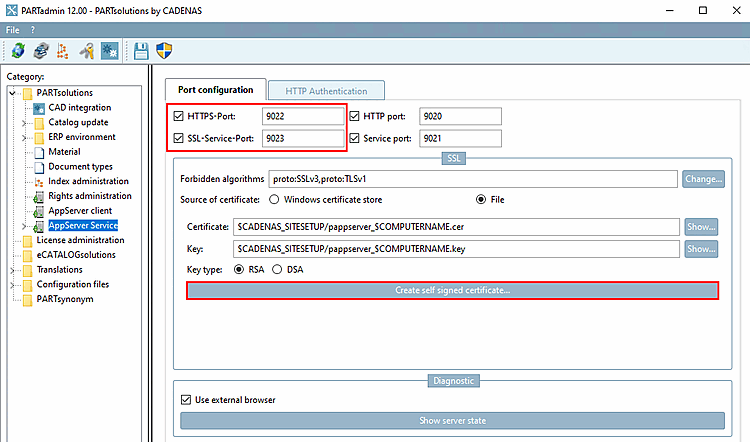Click the AppServer Service server icon

tap(39, 226)
